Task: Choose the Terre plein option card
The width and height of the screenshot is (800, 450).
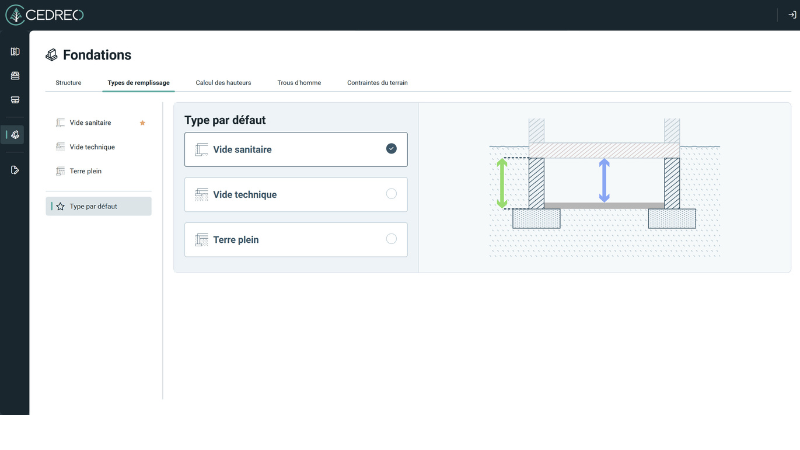Action: [x=296, y=239]
